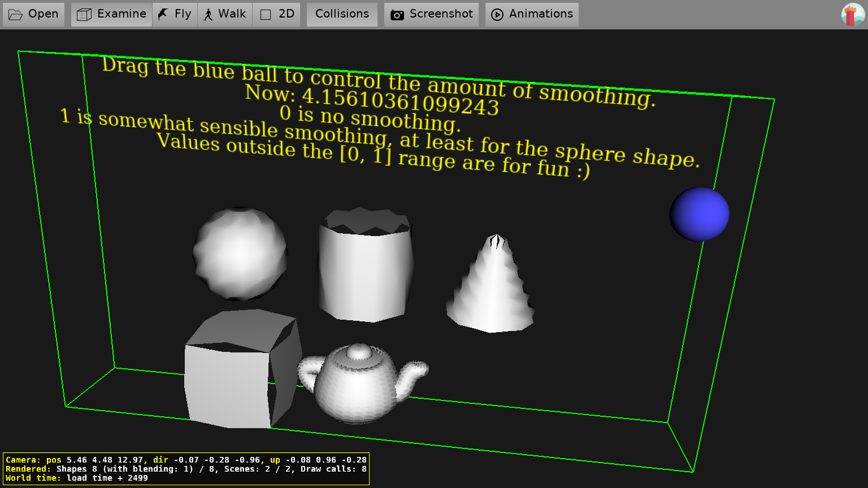Click the Camera position status line
Image resolution: width=868 pixels, height=488 pixels.
(186, 460)
